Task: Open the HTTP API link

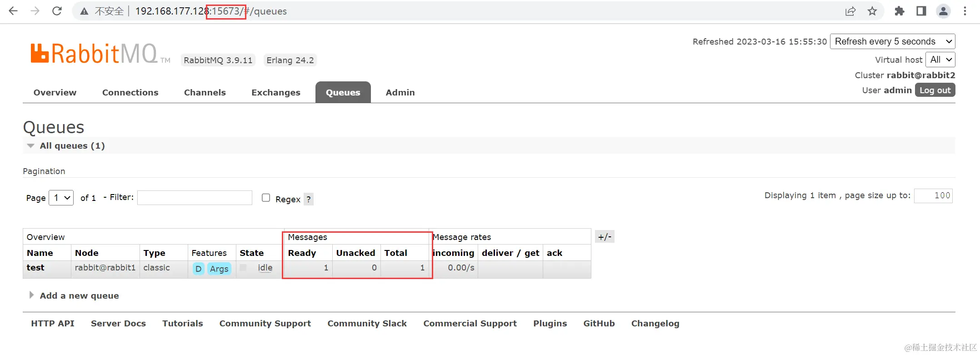Action: click(53, 323)
